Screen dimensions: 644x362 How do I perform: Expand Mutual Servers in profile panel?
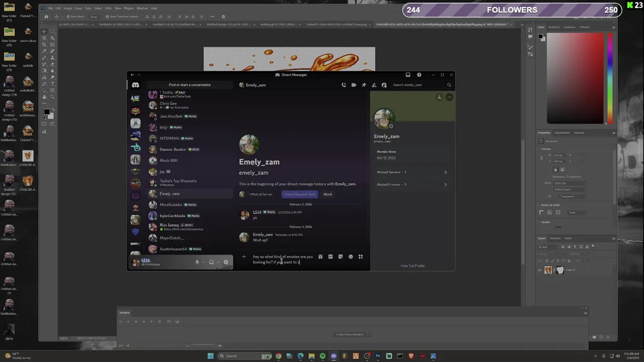412,172
